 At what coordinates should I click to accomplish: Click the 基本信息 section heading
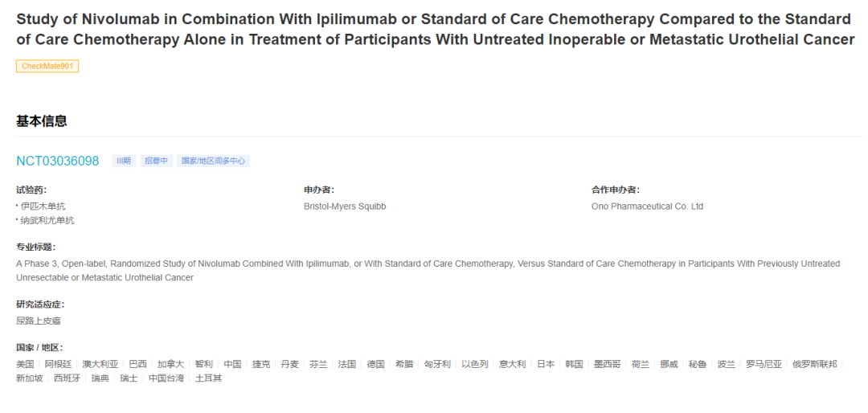pos(42,121)
